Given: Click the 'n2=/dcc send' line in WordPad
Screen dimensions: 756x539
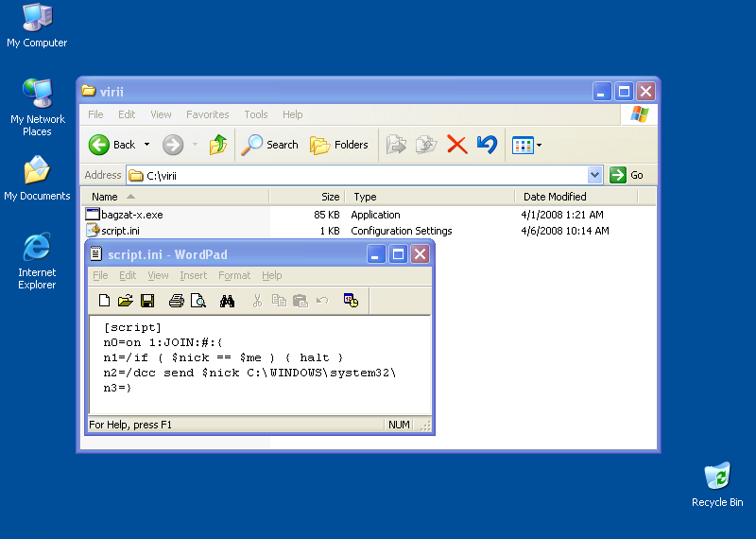Looking at the screenshot, I should pos(249,373).
